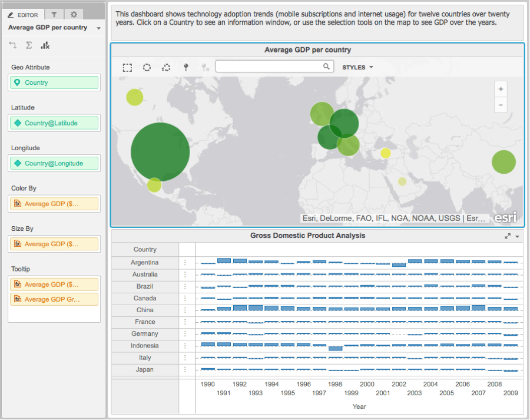
Task: Click the 2009 year axis label
Action: coord(511,393)
